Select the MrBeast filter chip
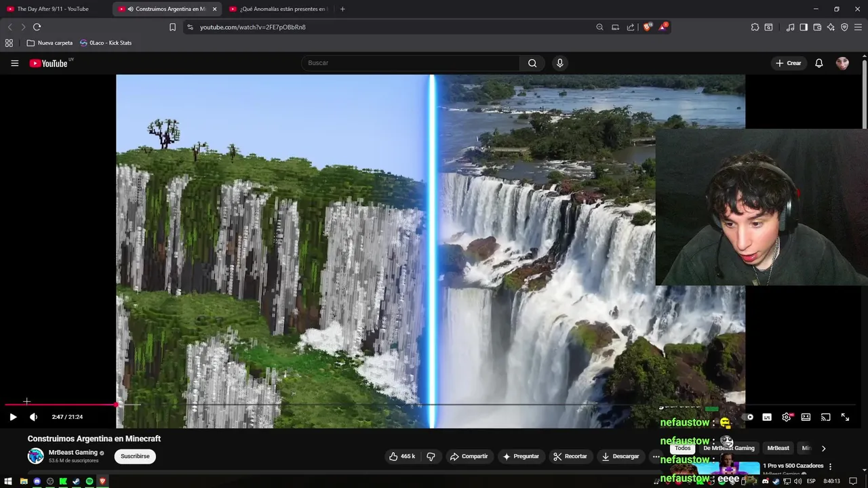 (x=778, y=448)
